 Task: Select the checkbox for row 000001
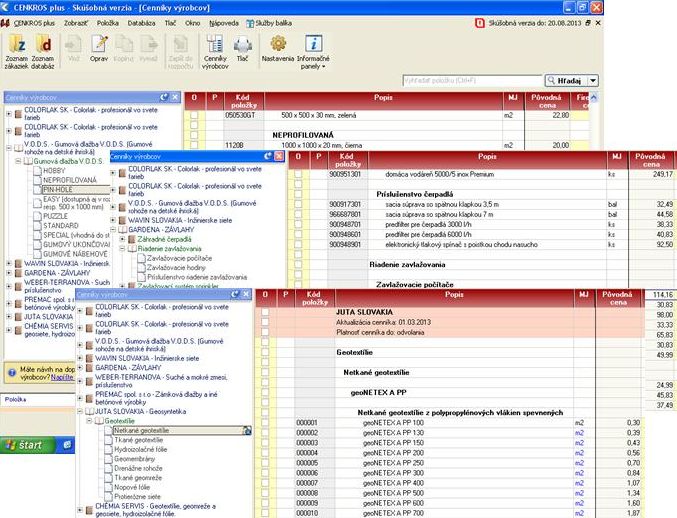pos(265,423)
